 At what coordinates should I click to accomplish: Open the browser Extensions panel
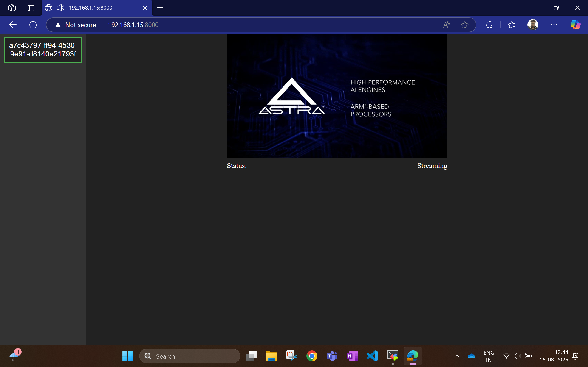coord(489,25)
